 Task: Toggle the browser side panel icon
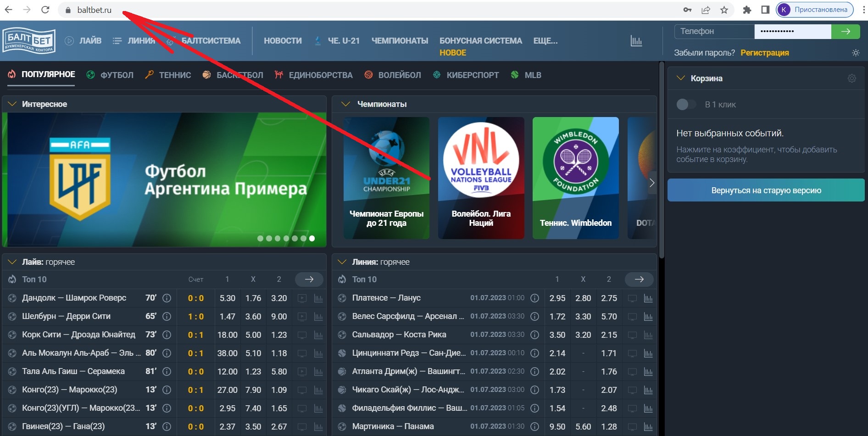pos(765,10)
